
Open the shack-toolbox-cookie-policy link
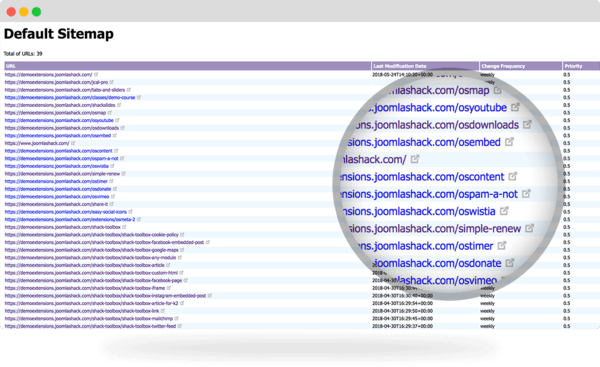pyautogui.click(x=91, y=235)
